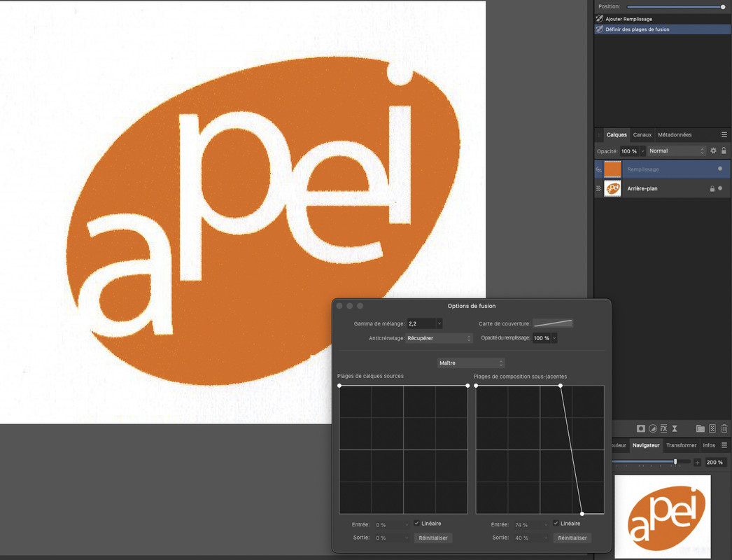Open the Opacité du remplissage dropdown arrow
This screenshot has width=732, height=560.
(x=554, y=338)
